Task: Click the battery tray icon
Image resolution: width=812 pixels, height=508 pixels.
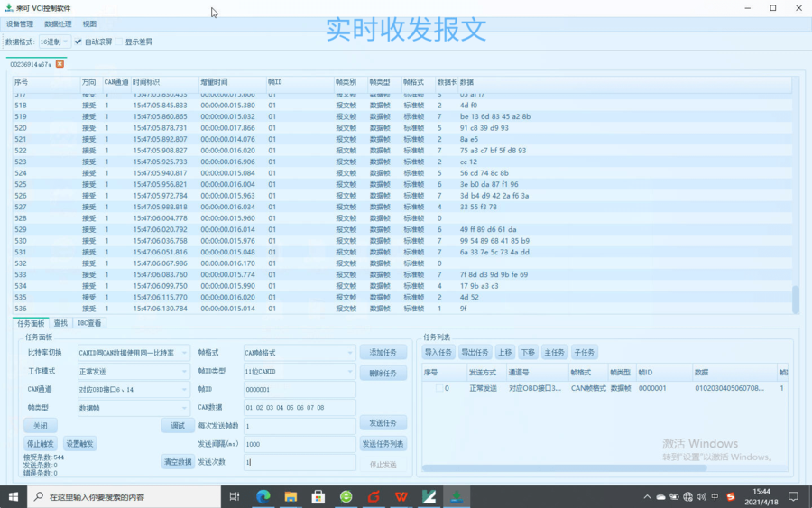Action: 674,496
